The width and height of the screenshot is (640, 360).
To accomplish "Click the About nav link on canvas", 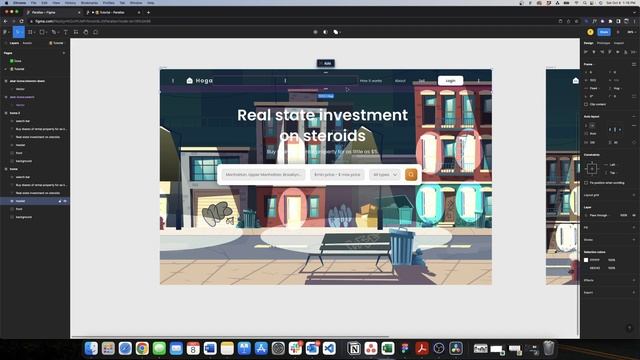I will coord(400,81).
